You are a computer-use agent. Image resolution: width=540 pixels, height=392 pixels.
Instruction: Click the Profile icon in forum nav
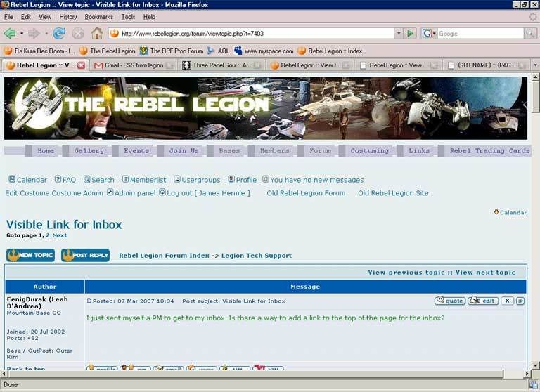231,179
